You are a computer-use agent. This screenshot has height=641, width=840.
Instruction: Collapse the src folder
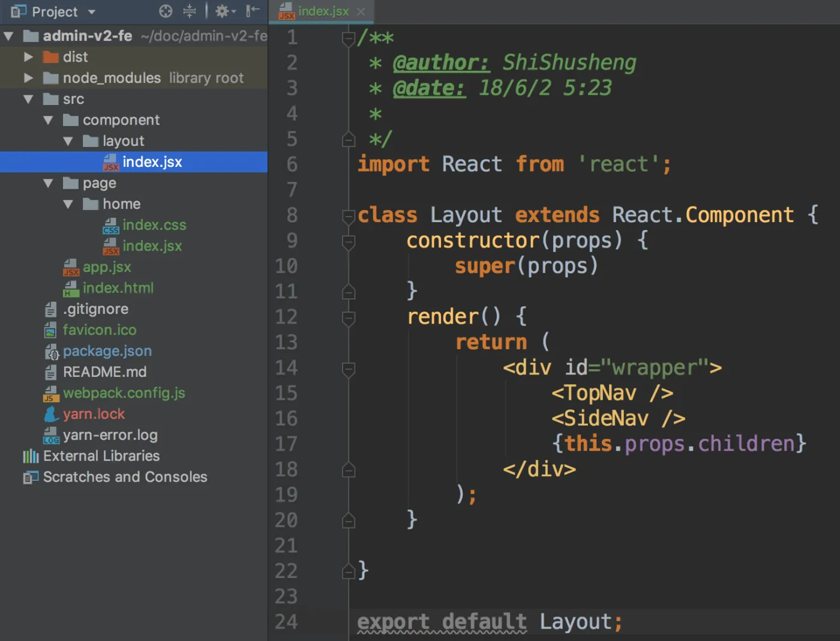coord(28,99)
